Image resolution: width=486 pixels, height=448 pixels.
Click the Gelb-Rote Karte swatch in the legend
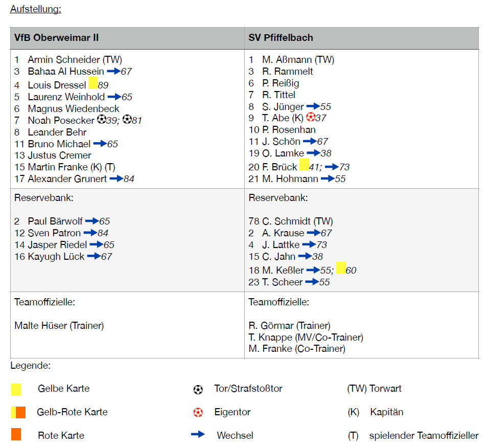tap(18, 412)
